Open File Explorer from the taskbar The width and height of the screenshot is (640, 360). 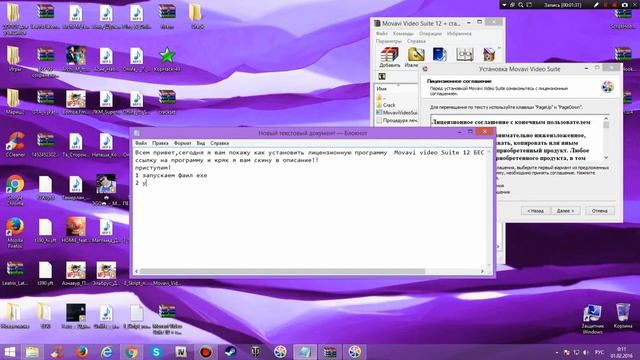point(32,352)
